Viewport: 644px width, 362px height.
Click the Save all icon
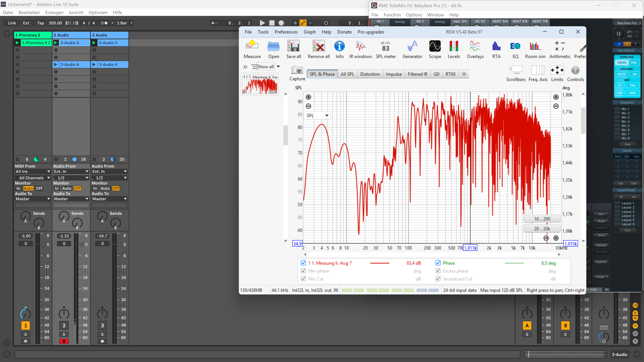point(293,49)
